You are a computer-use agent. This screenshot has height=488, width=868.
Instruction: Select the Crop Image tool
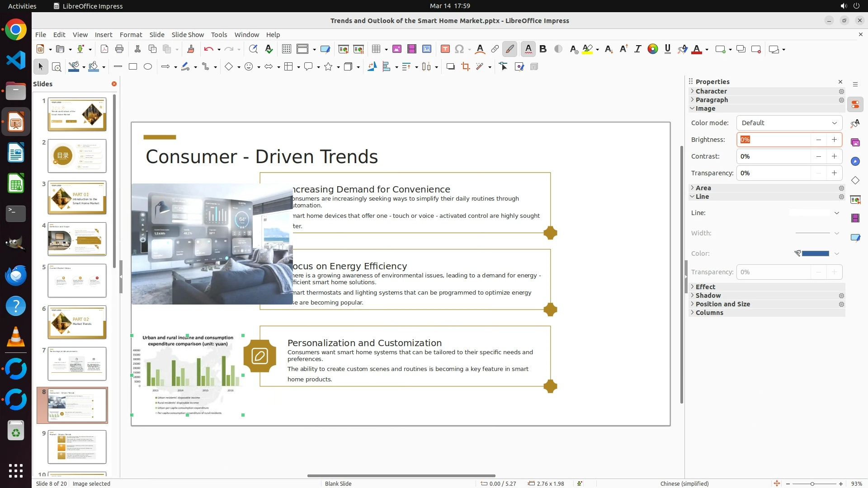click(465, 67)
